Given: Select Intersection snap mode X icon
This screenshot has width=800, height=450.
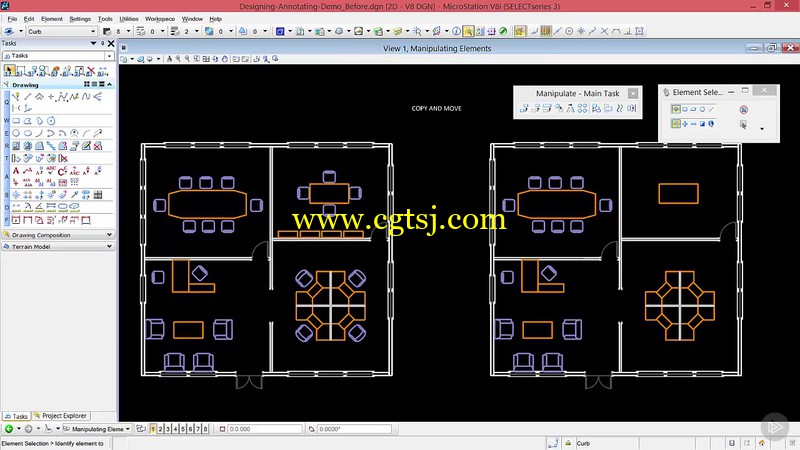Looking at the screenshot, I should (605, 31).
